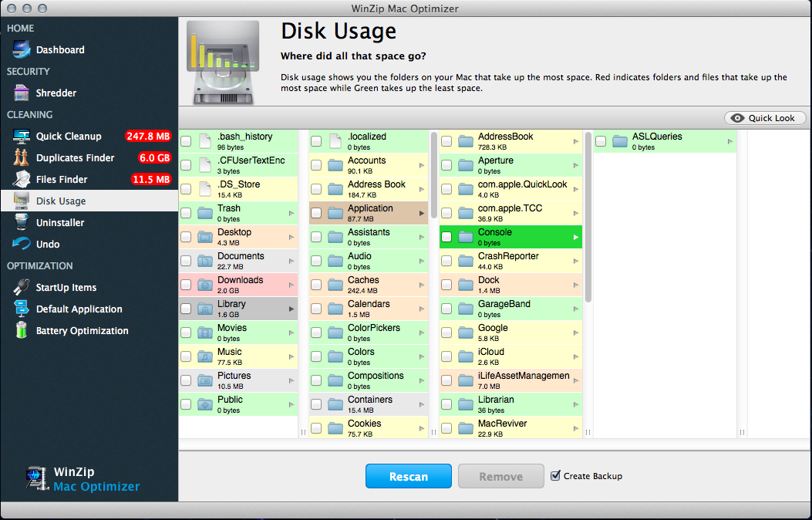Viewport: 812px width, 520px height.
Task: Go to Dashboard in sidebar
Action: pos(60,50)
